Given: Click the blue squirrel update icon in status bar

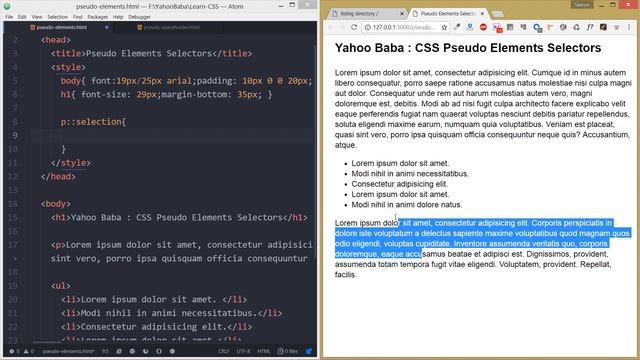Looking at the screenshot, I should pos(309,351).
